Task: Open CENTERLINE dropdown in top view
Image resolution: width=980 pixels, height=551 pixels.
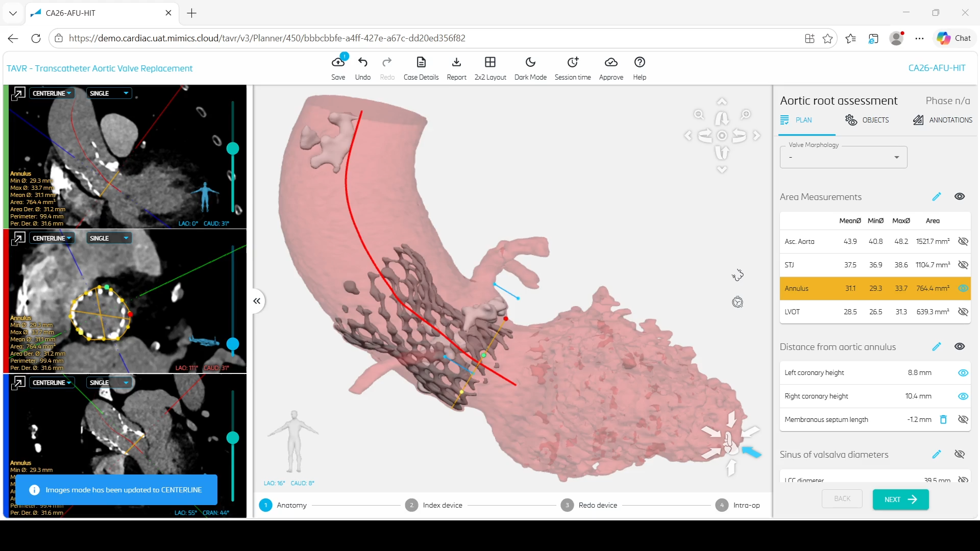Action: click(x=52, y=93)
